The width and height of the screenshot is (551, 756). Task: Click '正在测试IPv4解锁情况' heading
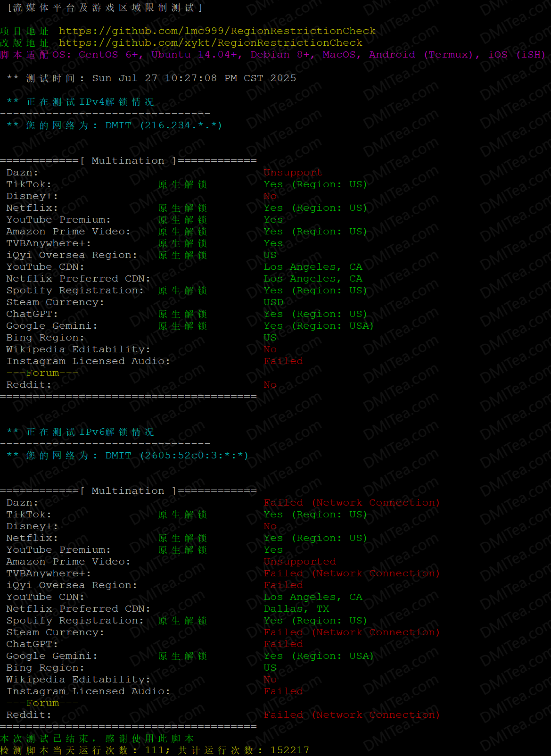click(90, 102)
